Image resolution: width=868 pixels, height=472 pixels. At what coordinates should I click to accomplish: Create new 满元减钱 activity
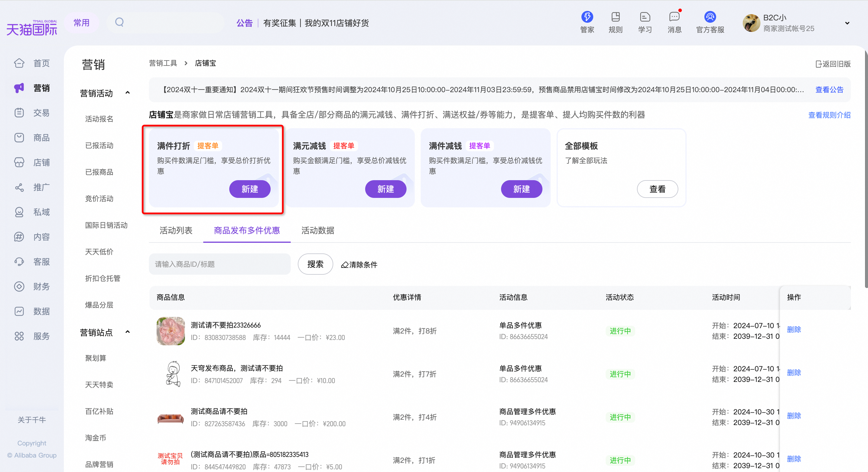[x=386, y=189]
